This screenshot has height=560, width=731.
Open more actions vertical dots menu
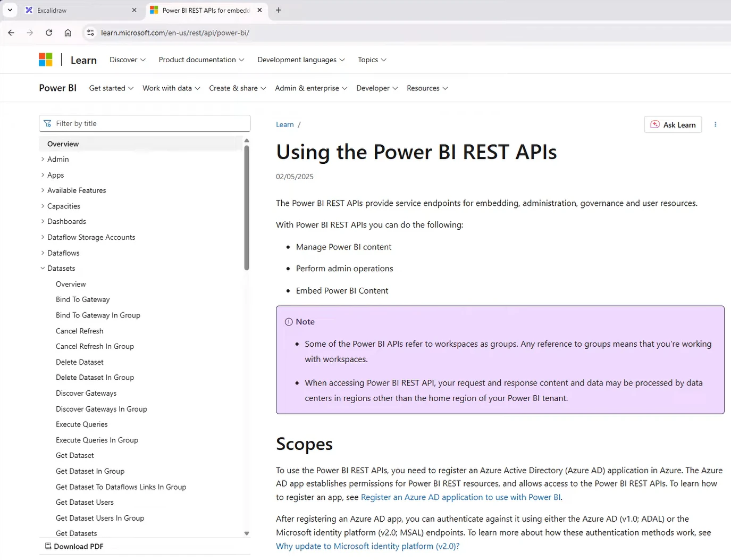(715, 124)
